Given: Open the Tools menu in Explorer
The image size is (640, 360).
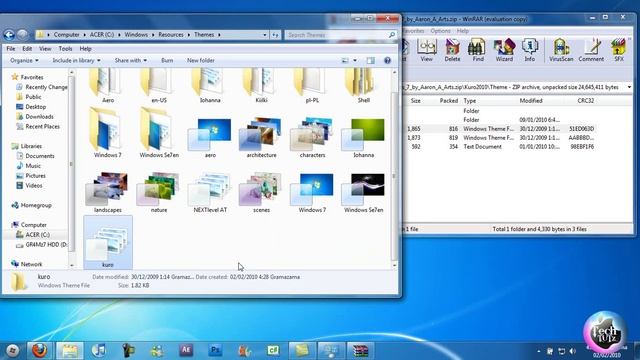Looking at the screenshot, I should click(x=65, y=49).
